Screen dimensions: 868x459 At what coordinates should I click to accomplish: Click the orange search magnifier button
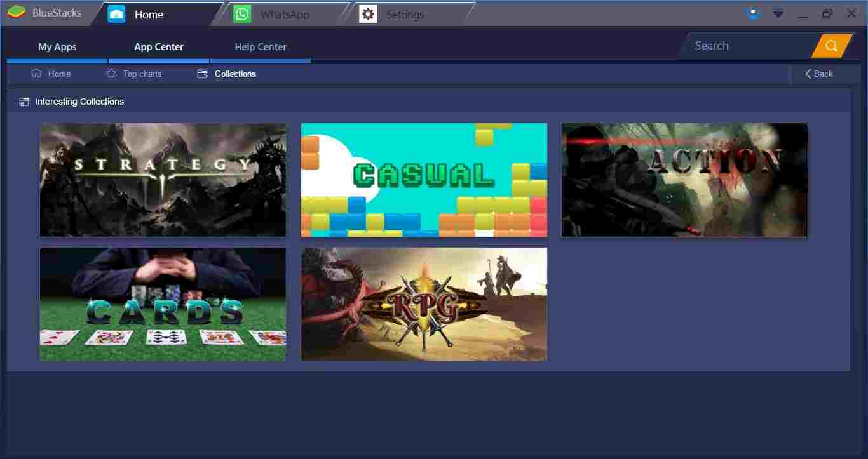(x=831, y=46)
